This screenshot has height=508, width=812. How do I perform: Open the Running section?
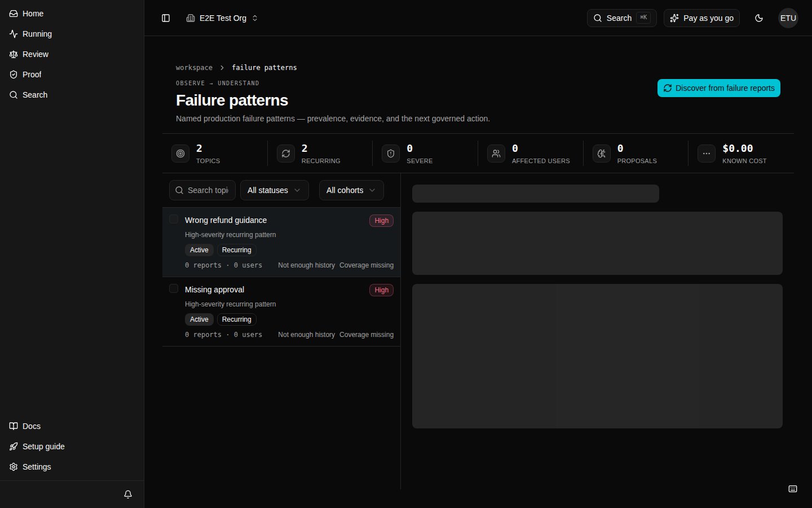[72, 34]
